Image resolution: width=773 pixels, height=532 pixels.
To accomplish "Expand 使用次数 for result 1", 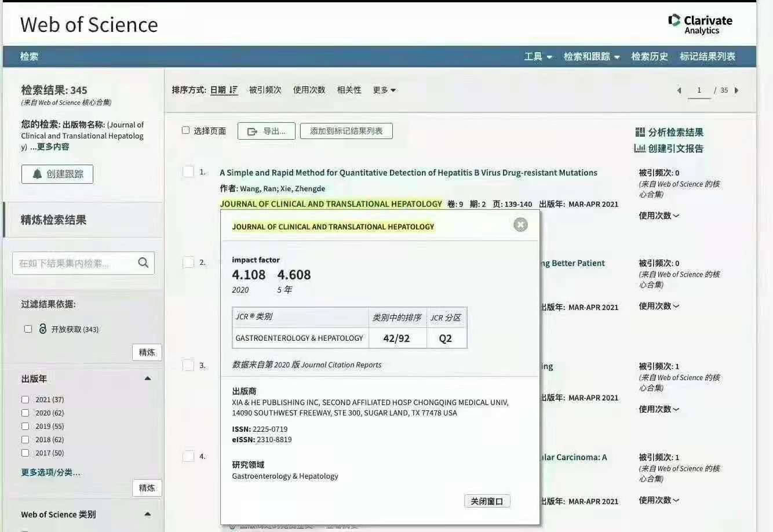I will coord(659,216).
